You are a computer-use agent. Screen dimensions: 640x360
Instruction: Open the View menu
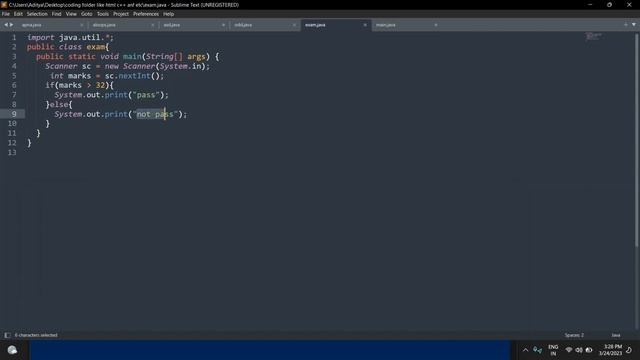click(71, 14)
